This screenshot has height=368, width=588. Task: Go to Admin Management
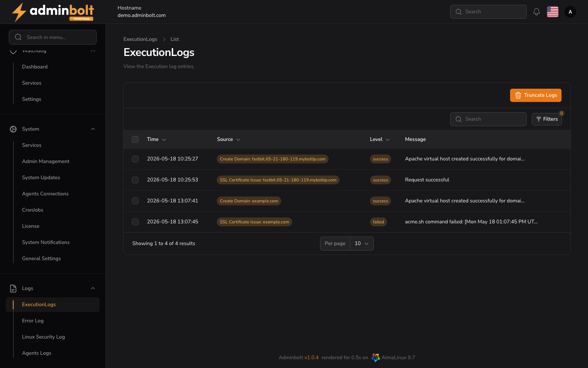(46, 162)
